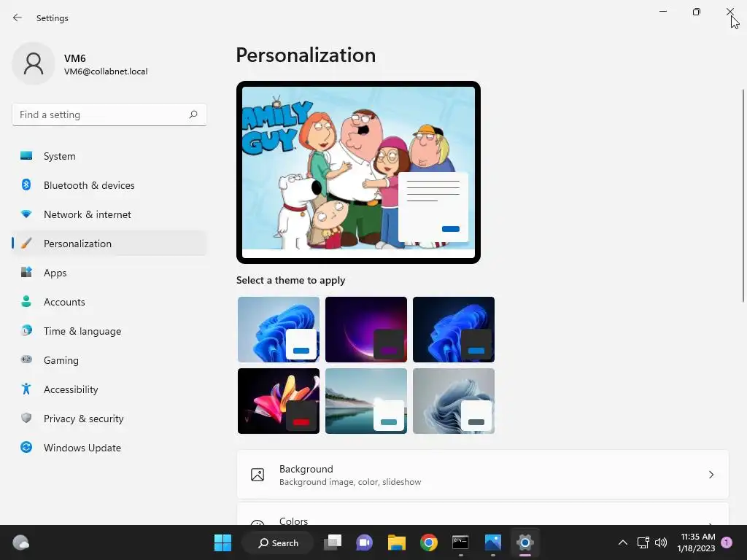Open the Apps settings page
This screenshot has height=560, width=747.
point(109,273)
